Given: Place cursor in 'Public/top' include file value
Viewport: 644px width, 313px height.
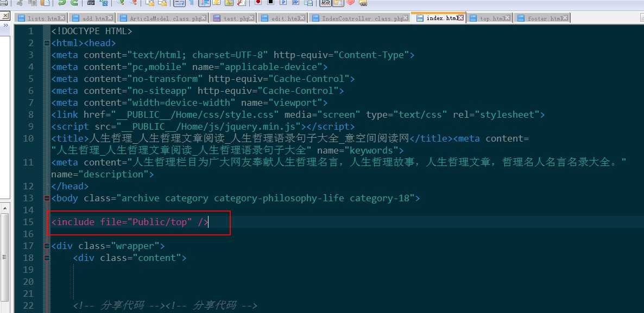Looking at the screenshot, I should [x=160, y=222].
